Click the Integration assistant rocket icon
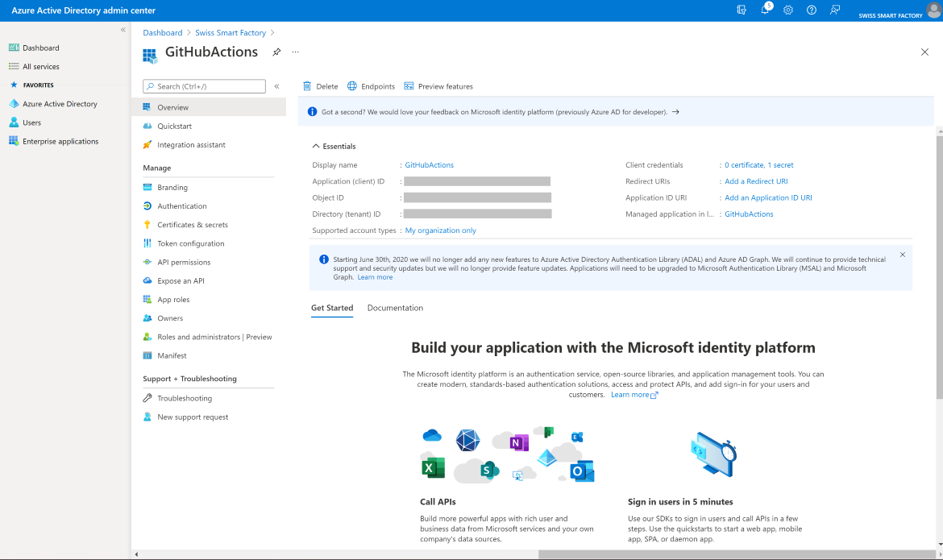This screenshot has height=560, width=943. [x=147, y=144]
